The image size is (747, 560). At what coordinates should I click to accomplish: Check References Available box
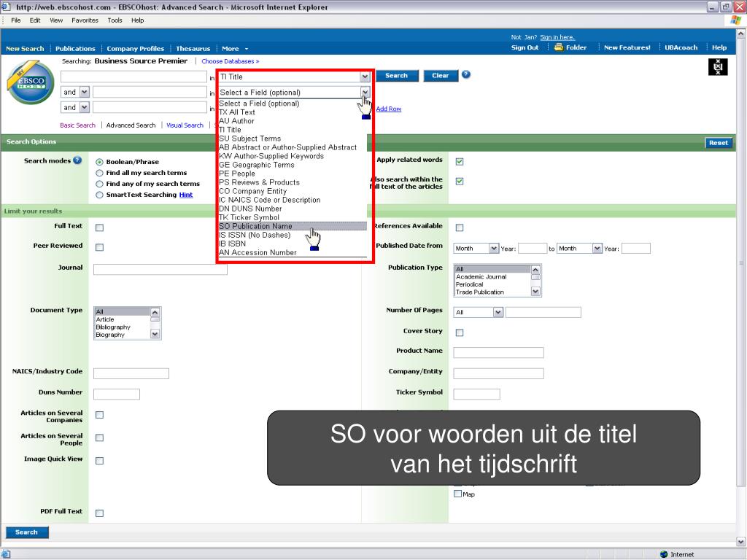[x=460, y=227]
